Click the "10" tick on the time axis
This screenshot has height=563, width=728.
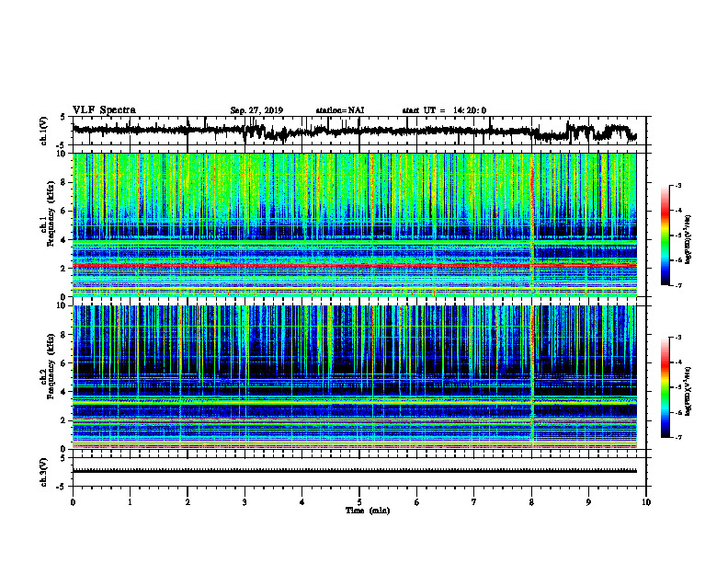tap(646, 502)
